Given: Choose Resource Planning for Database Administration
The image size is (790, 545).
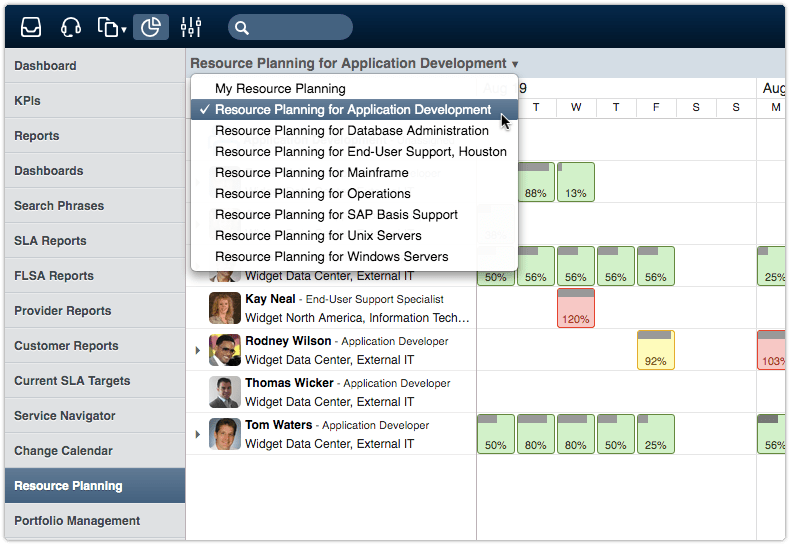Looking at the screenshot, I should [x=351, y=131].
